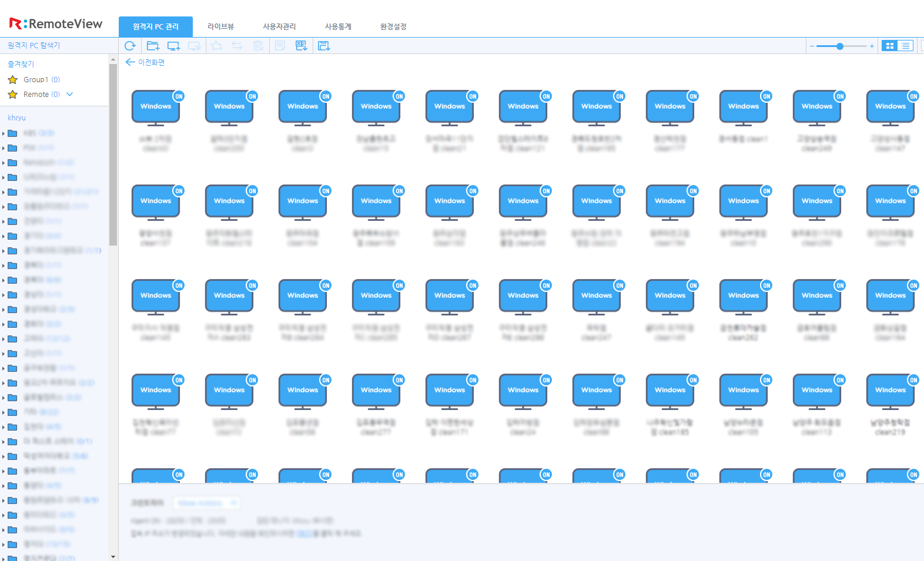The width and height of the screenshot is (924, 561).
Task: Refresh the remote PC list
Action: pyautogui.click(x=130, y=46)
